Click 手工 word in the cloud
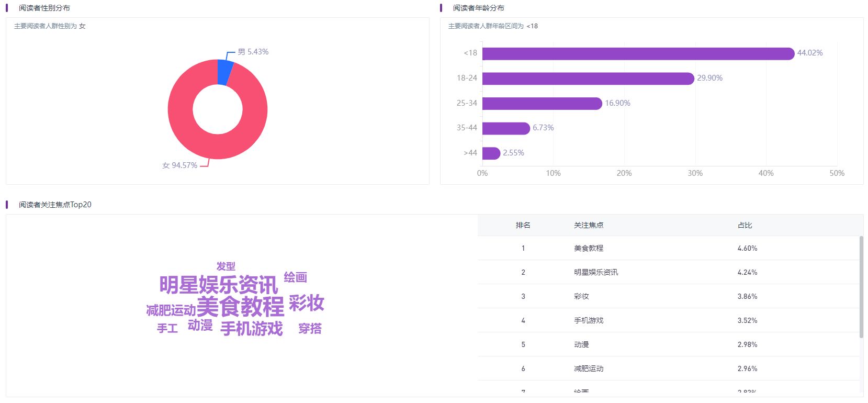 167,329
